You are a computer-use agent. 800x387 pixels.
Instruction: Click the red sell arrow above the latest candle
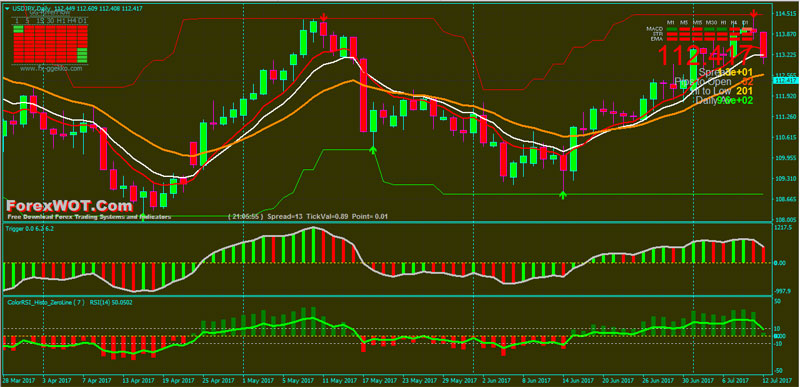click(x=754, y=14)
